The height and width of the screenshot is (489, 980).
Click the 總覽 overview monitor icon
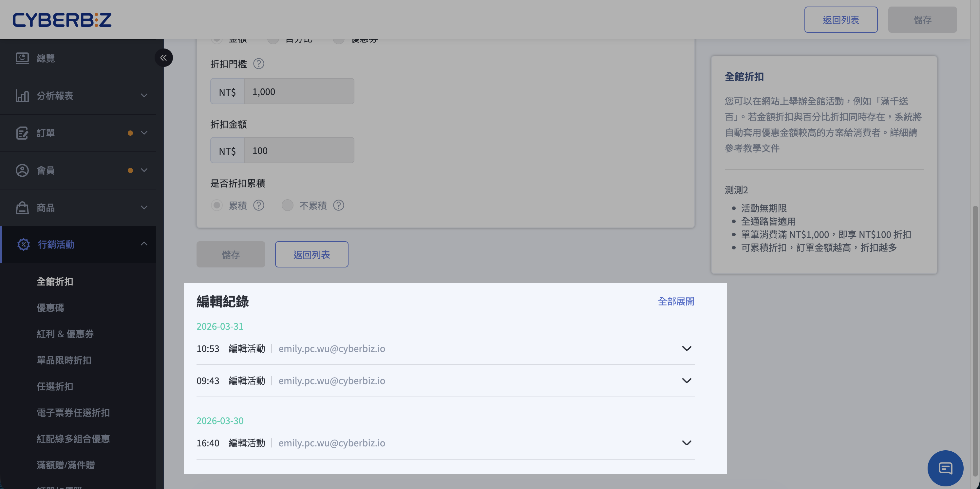click(x=22, y=58)
